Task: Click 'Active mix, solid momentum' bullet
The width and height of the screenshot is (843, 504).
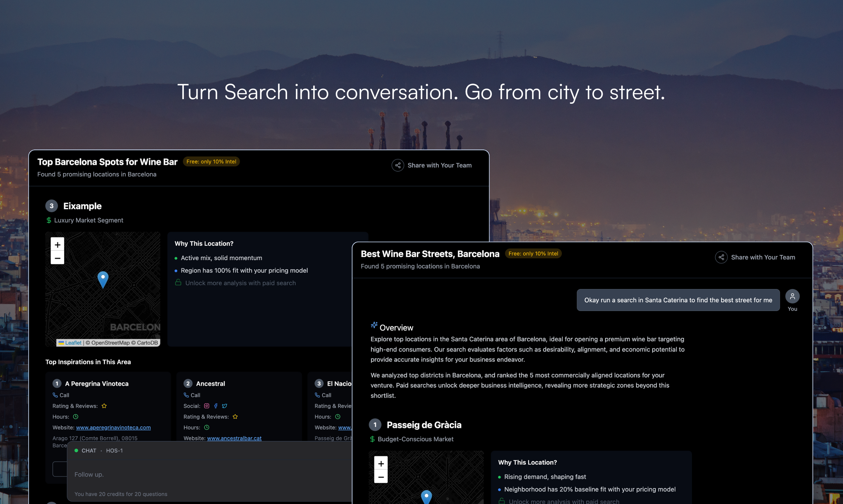Action: 222,258
